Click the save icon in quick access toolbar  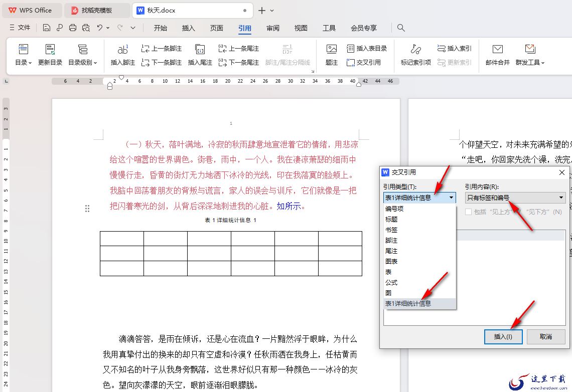click(x=46, y=28)
